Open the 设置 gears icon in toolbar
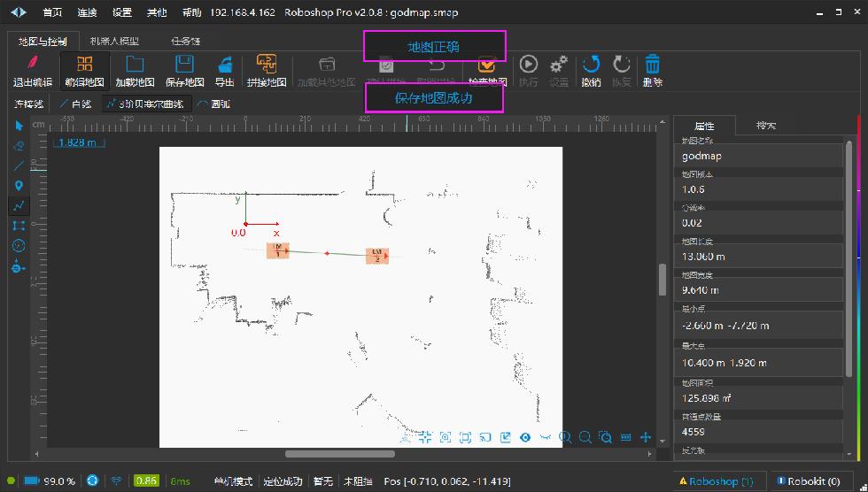 (x=559, y=64)
